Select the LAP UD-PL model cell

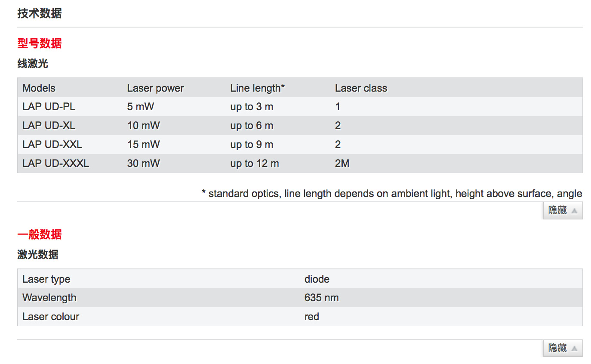49,107
